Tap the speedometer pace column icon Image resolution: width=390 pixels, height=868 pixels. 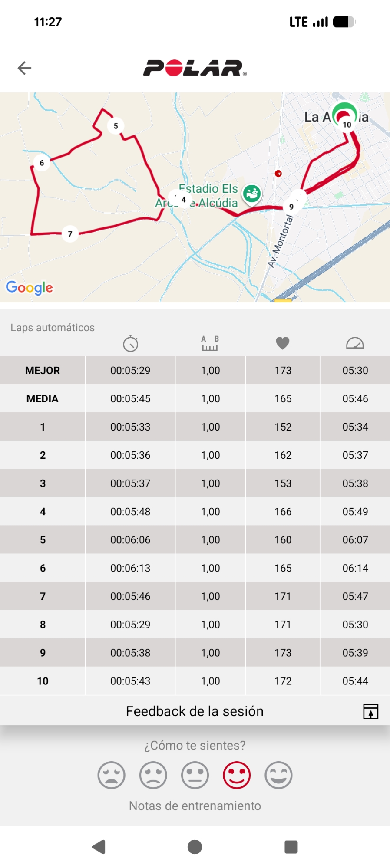pyautogui.click(x=355, y=343)
